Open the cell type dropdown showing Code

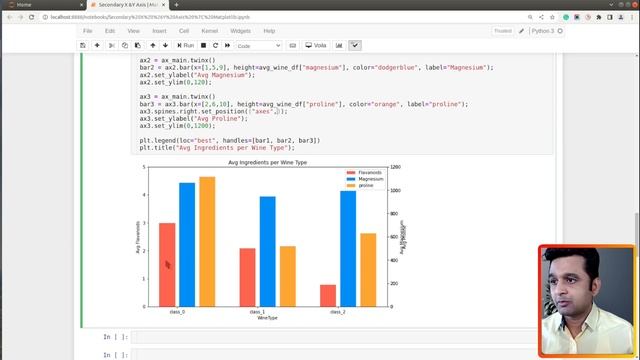(259, 46)
